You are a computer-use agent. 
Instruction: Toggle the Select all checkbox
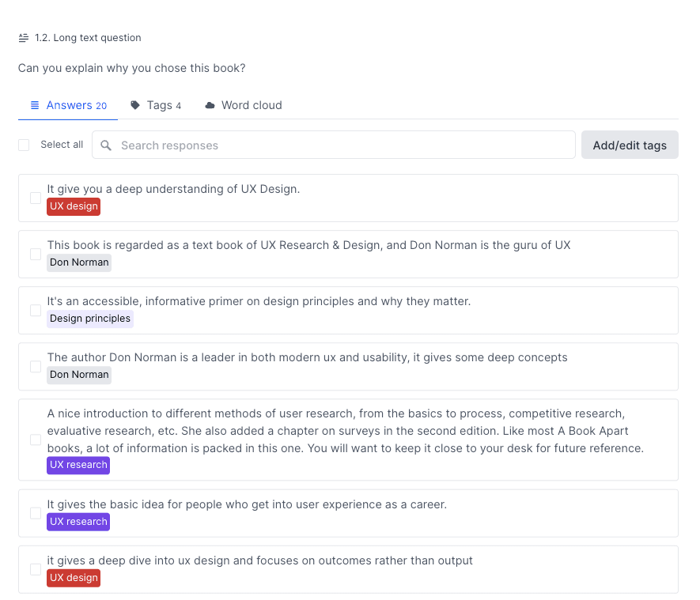click(23, 145)
